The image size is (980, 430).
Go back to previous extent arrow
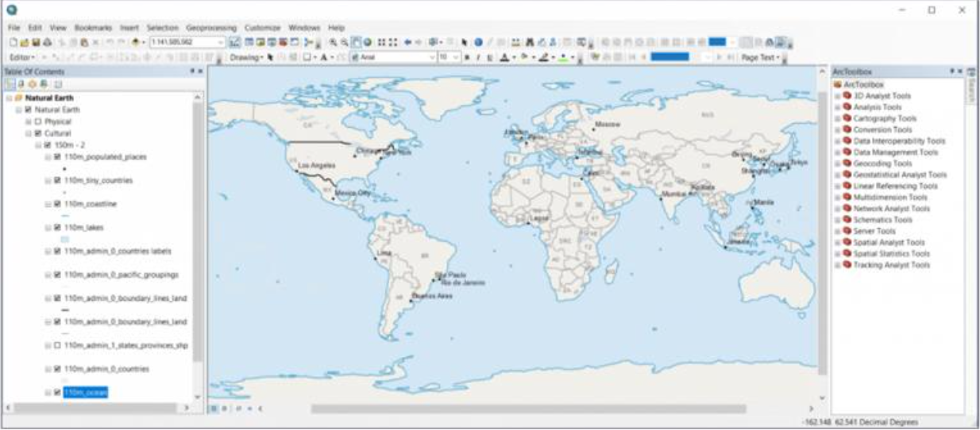407,41
